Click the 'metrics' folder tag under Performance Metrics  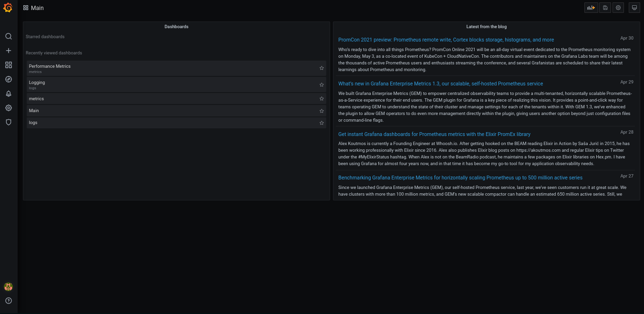click(35, 72)
